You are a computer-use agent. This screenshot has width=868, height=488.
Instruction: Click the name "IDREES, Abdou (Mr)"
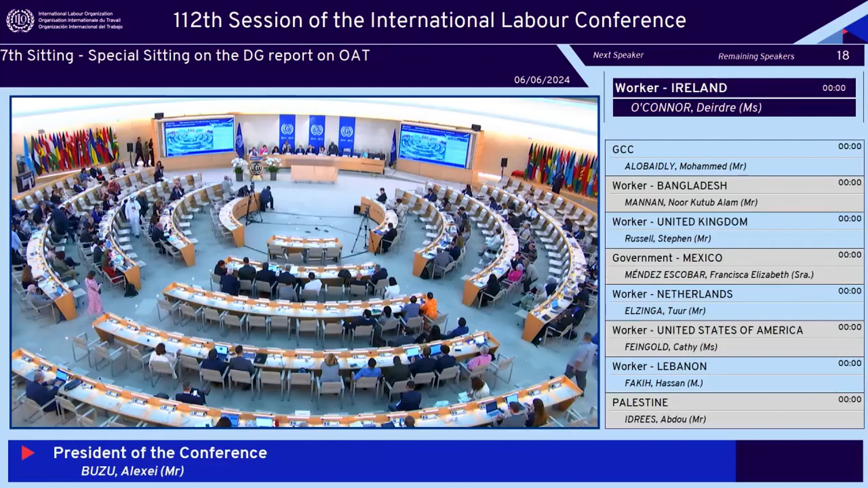click(x=665, y=419)
